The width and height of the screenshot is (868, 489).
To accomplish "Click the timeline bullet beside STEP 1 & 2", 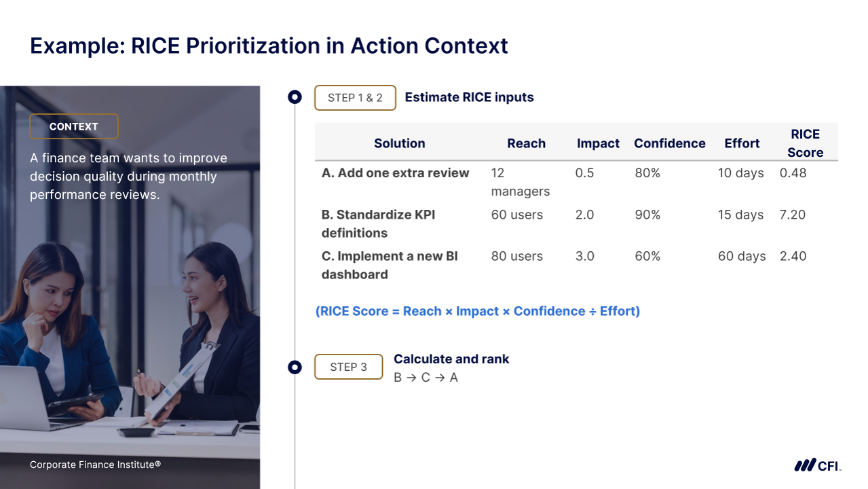I will [x=295, y=97].
